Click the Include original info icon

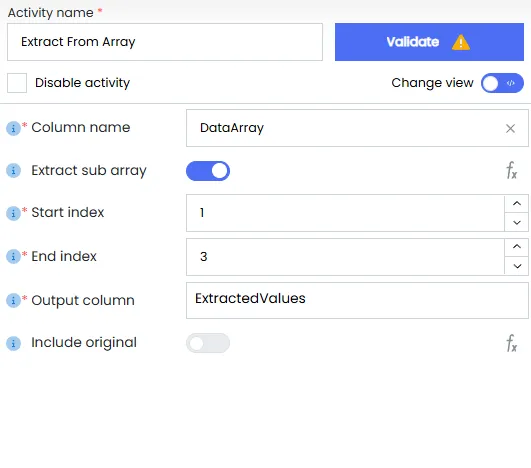14,343
